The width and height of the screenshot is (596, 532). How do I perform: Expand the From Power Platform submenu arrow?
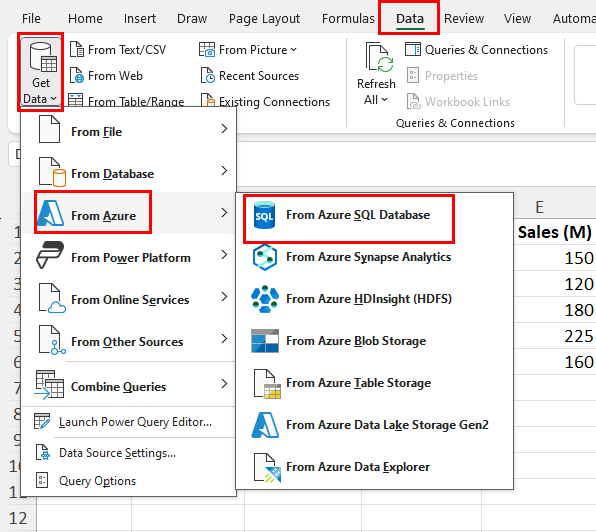click(224, 255)
